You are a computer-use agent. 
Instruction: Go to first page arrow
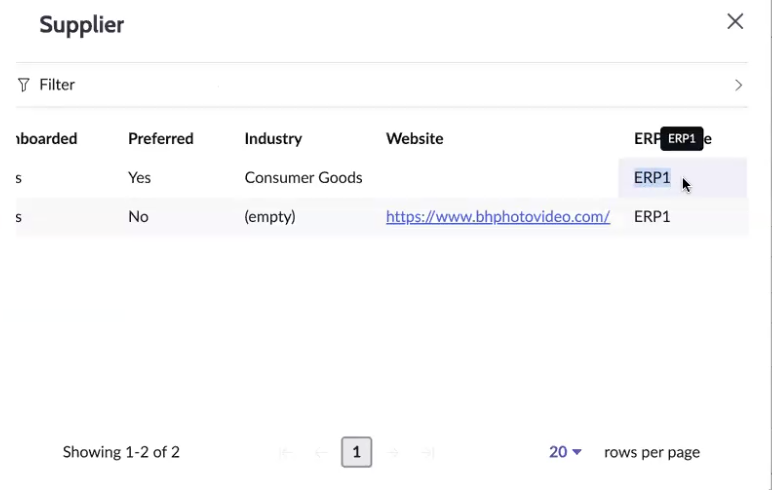(286, 452)
